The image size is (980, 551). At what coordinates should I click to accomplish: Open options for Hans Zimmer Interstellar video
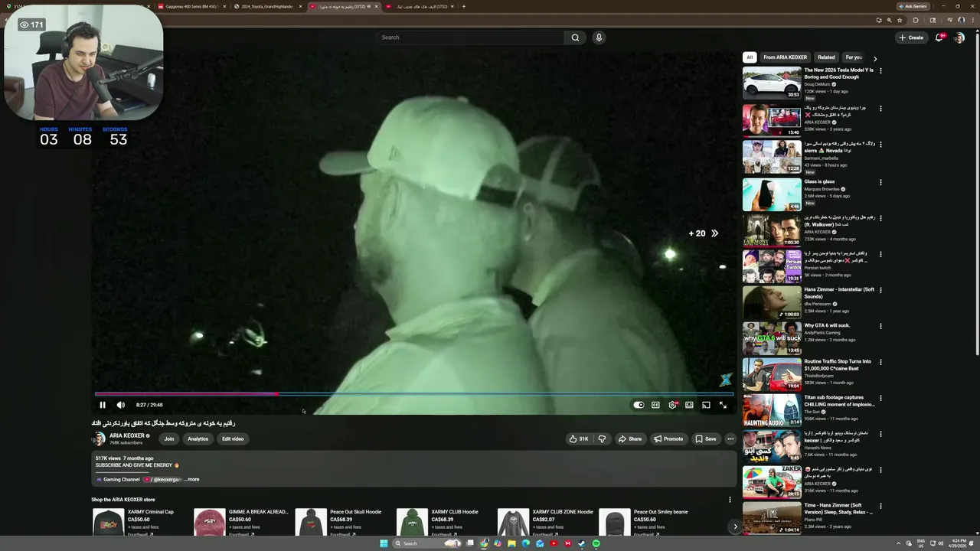coord(880,290)
